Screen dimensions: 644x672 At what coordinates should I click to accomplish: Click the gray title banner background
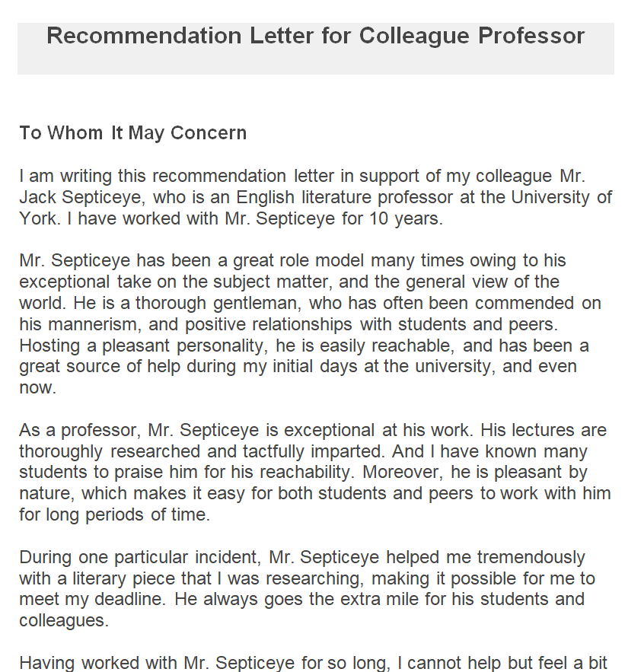point(315,62)
